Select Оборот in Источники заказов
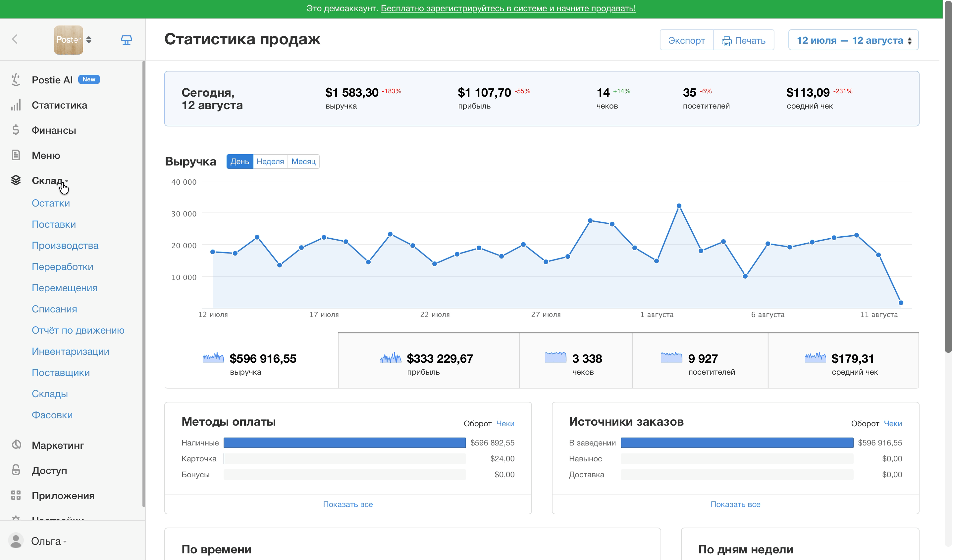 click(x=865, y=424)
